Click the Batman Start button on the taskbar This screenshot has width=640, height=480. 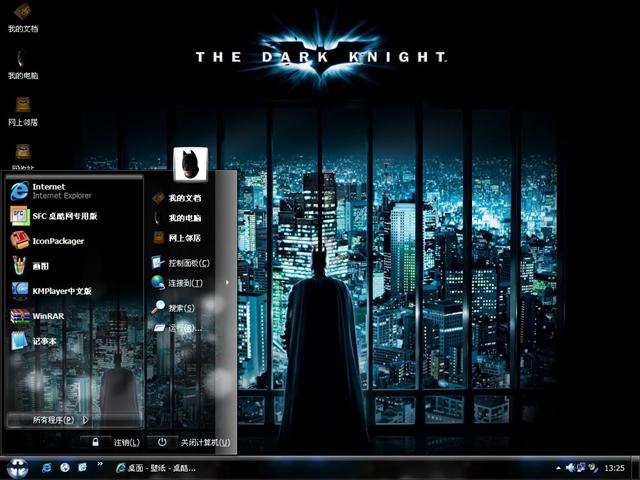[18, 468]
